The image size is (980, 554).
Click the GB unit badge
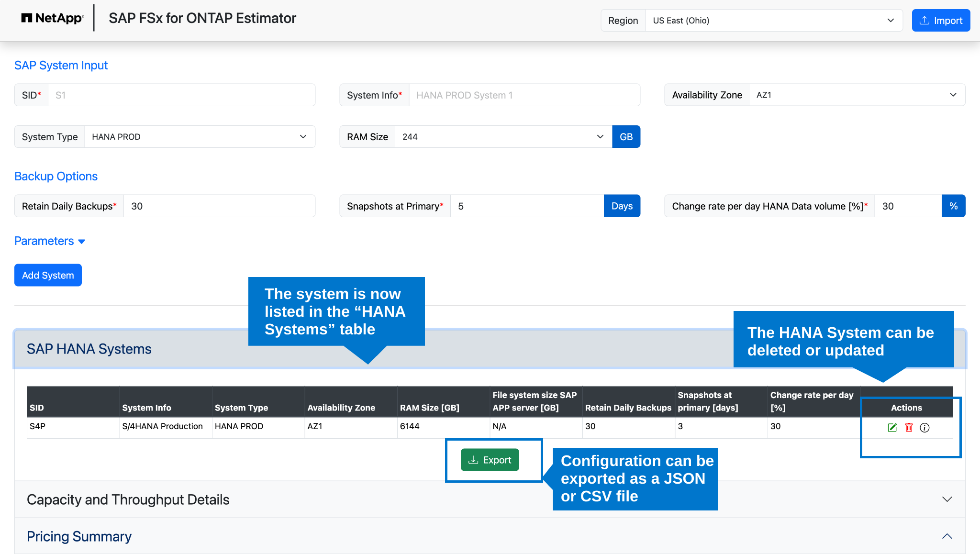pos(626,137)
